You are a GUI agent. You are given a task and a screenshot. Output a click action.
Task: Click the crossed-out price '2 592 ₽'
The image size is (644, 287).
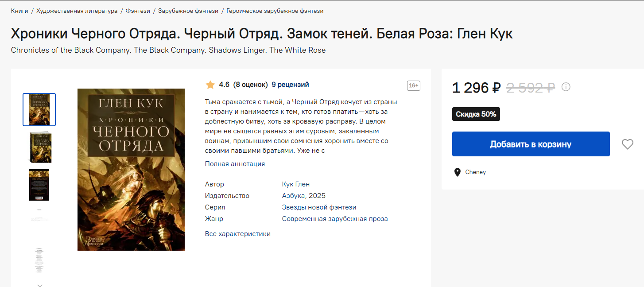531,88
